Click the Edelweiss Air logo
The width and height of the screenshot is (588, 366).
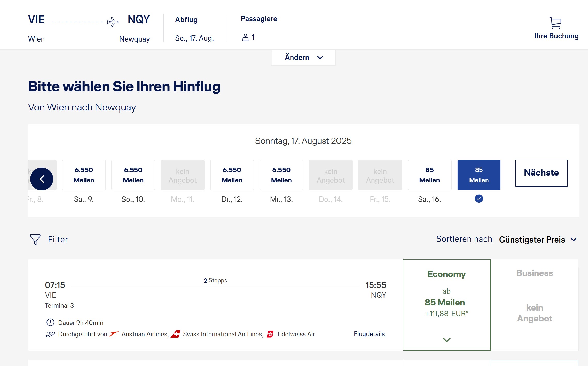[270, 334]
